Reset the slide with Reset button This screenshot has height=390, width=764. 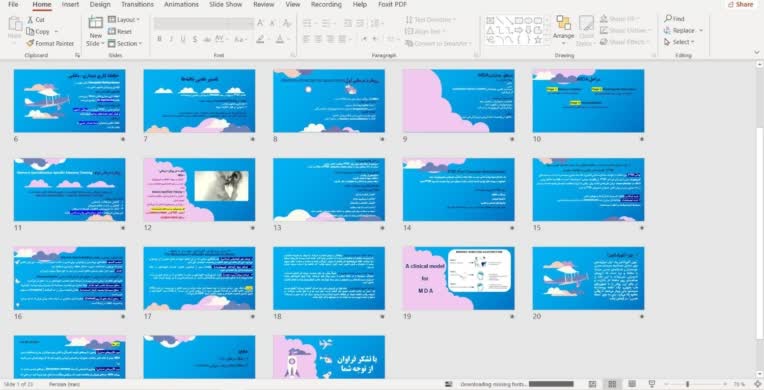(120, 31)
